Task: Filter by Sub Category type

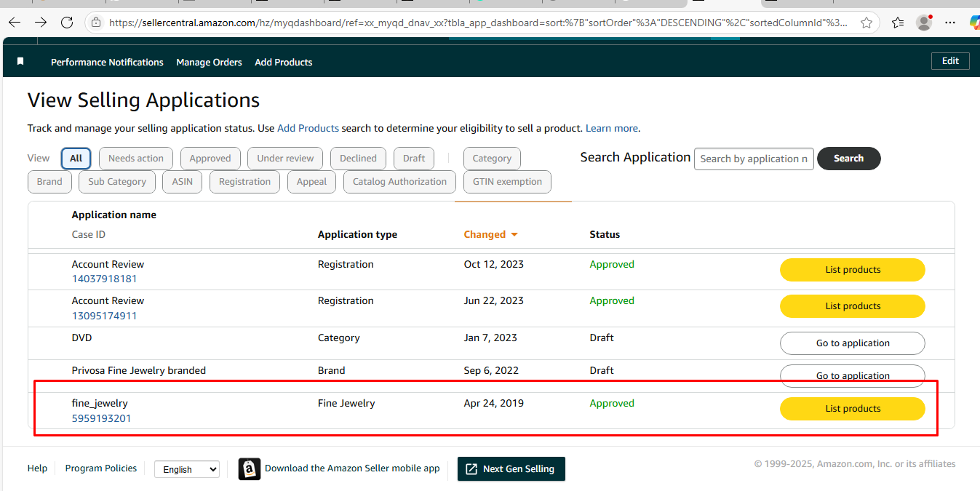Action: tap(117, 182)
